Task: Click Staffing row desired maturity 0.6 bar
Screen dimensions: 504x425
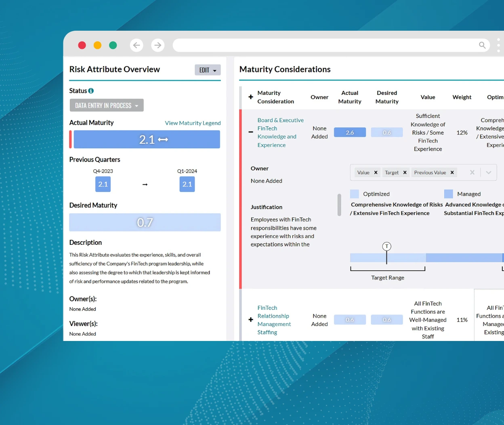Action: coord(387,320)
